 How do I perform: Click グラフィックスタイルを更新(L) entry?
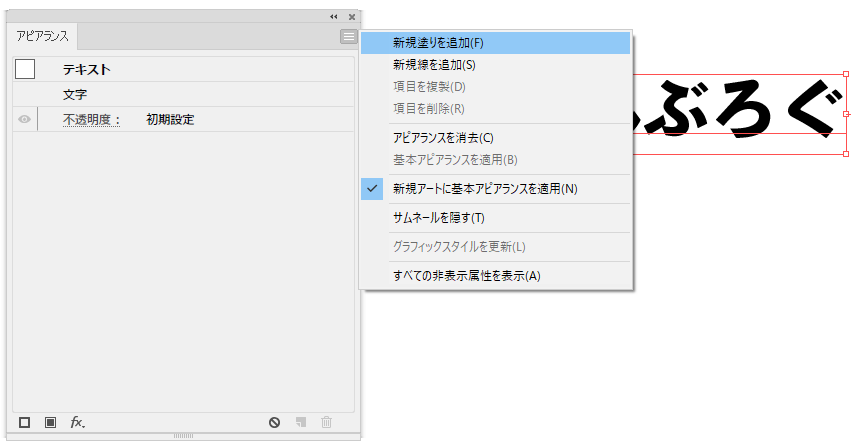(x=496, y=247)
